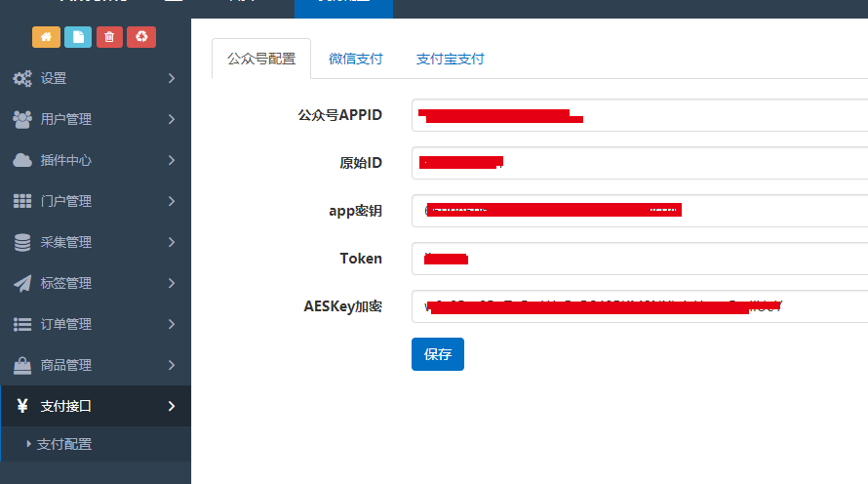Click the shopping bag icon beside 商品管理
The image size is (868, 484).
[22, 365]
